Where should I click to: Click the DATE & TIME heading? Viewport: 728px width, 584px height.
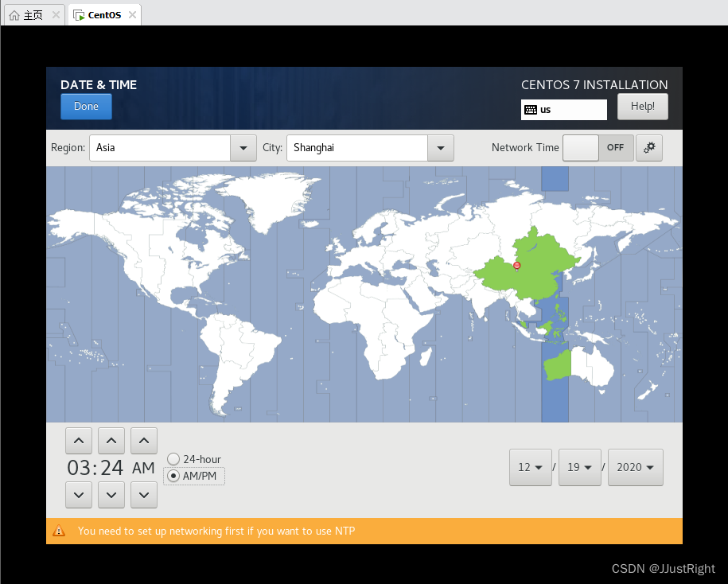click(99, 85)
